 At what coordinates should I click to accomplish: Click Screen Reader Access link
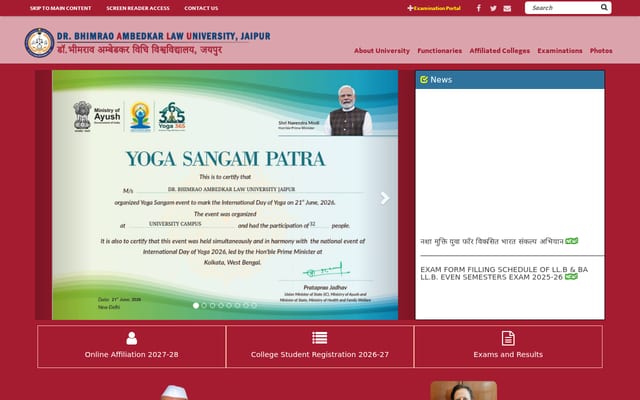click(x=138, y=8)
